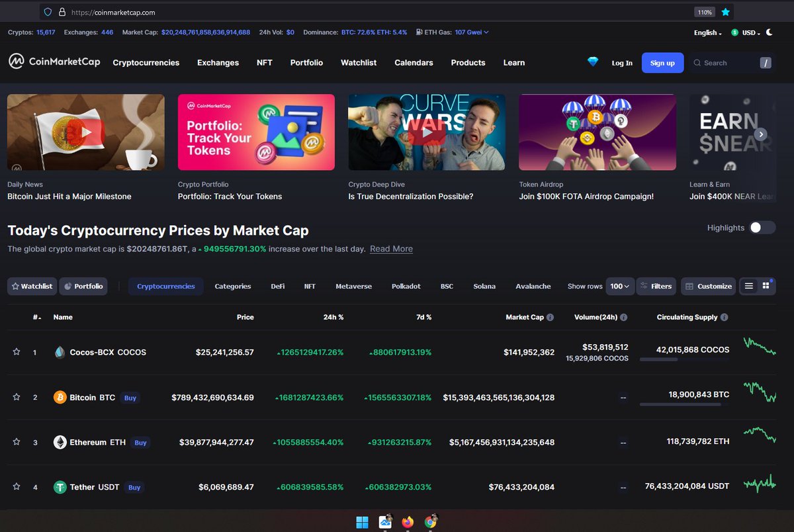The image size is (794, 532).
Task: Expand the ETH Gas dropdown
Action: tap(471, 32)
